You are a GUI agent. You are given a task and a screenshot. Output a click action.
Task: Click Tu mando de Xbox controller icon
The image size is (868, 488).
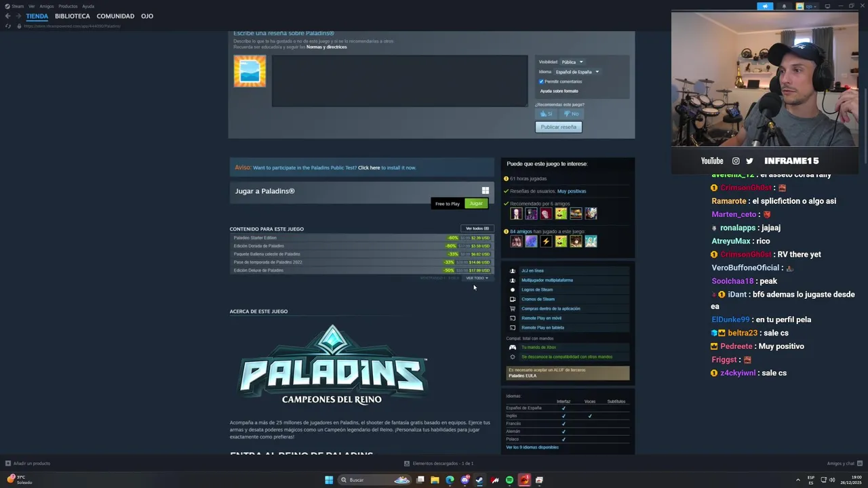click(513, 347)
